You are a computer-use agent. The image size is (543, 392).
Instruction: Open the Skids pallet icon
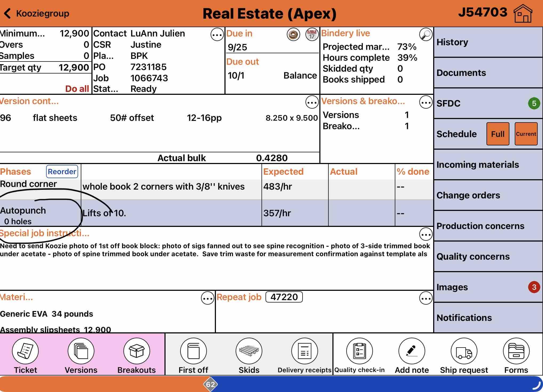pyautogui.click(x=249, y=351)
